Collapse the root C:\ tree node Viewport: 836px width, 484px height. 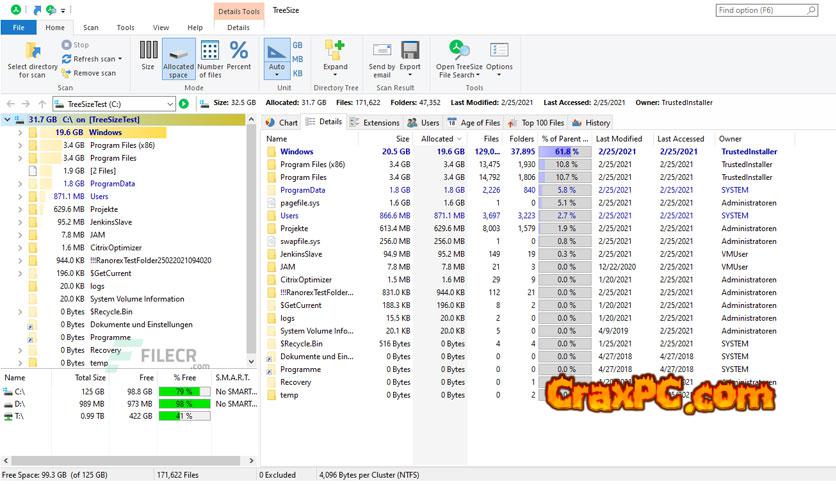coord(8,119)
